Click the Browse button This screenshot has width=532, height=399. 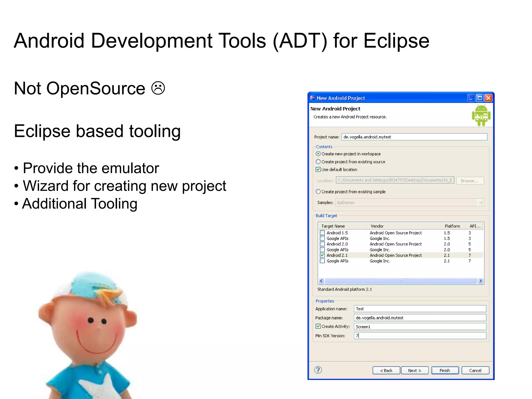[x=470, y=181]
